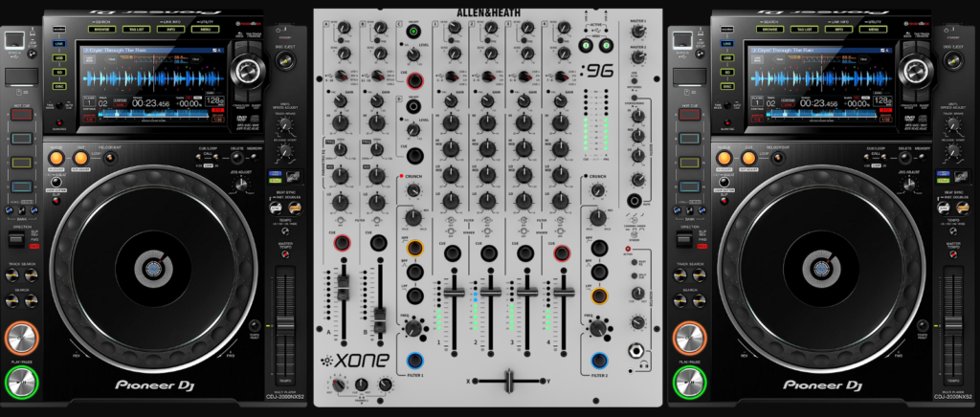980x417 pixels.
Task: Click headphone jack on the mixer
Action: point(637,351)
